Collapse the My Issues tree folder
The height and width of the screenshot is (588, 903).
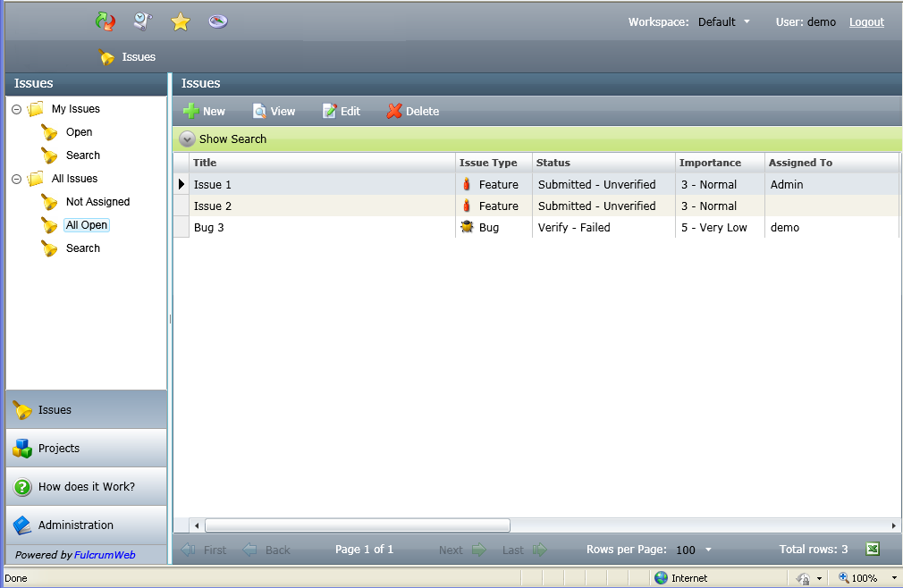coord(17,109)
